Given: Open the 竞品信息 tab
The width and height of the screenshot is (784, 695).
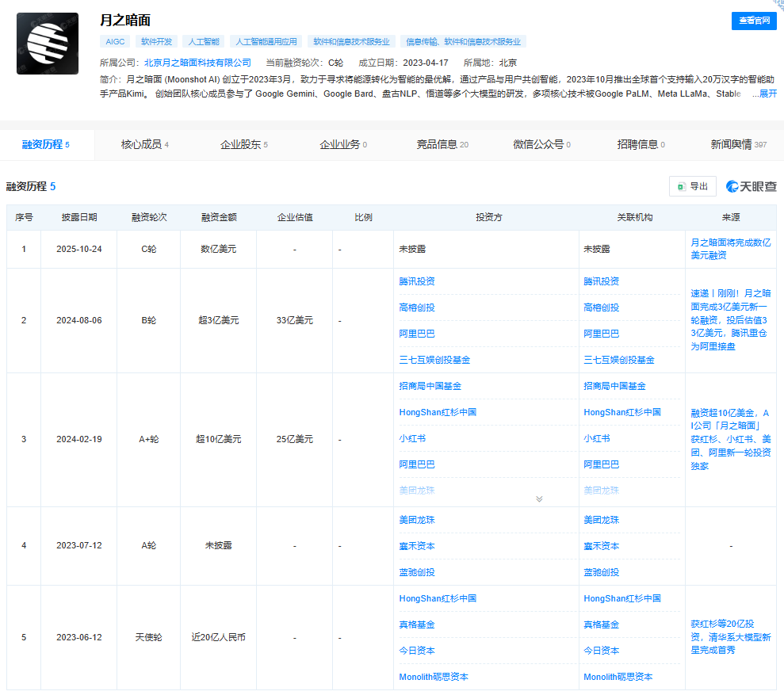Looking at the screenshot, I should (x=438, y=145).
